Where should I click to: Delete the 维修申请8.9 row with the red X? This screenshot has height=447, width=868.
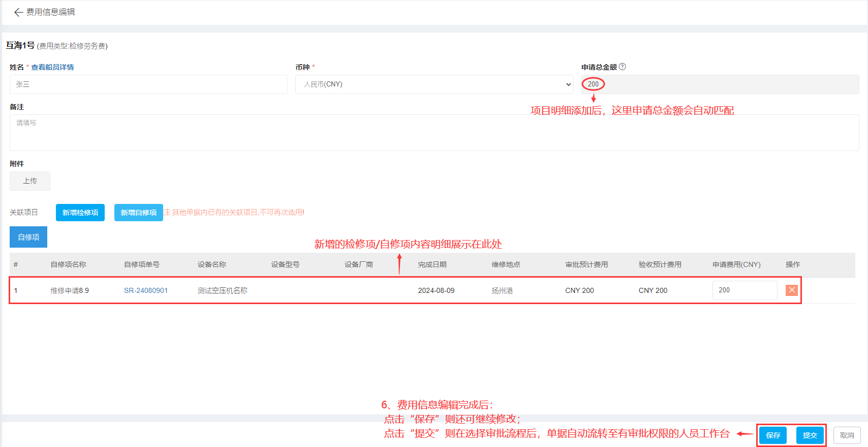point(792,290)
